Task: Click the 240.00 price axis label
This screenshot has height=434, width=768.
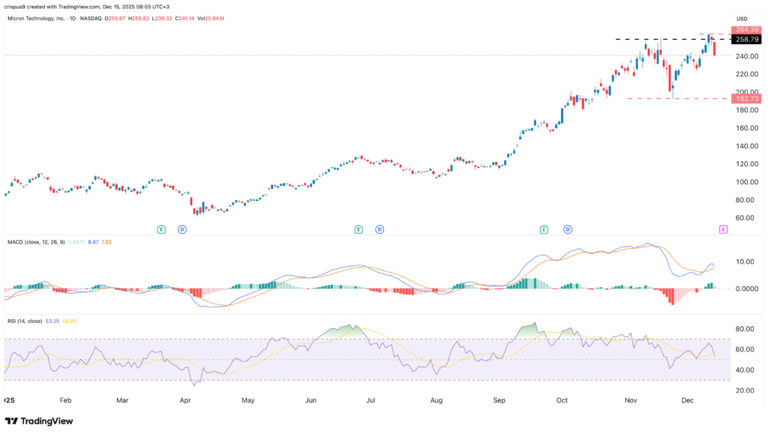Action: tap(746, 57)
